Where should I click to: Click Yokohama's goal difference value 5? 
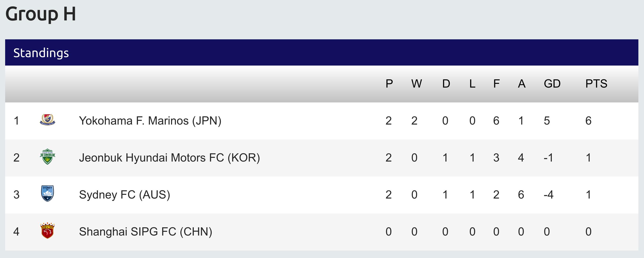tap(547, 121)
